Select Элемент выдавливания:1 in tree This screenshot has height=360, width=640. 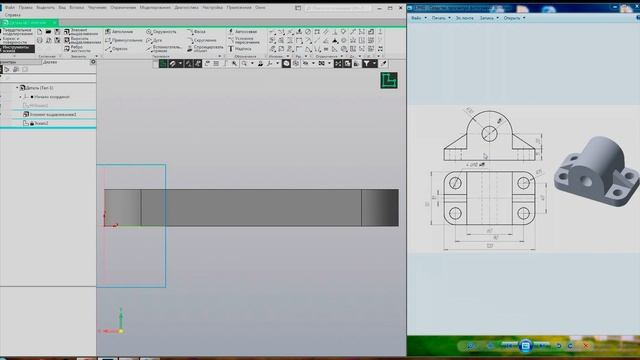click(50, 114)
